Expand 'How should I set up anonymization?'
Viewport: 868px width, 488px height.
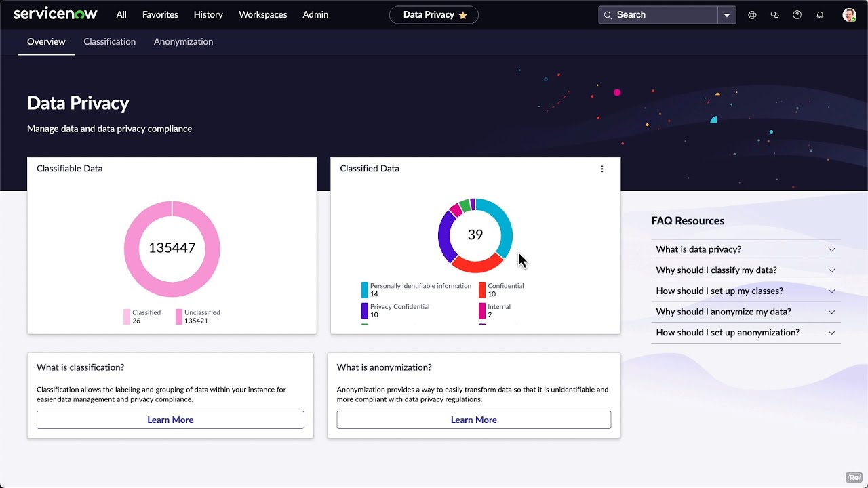(x=746, y=333)
